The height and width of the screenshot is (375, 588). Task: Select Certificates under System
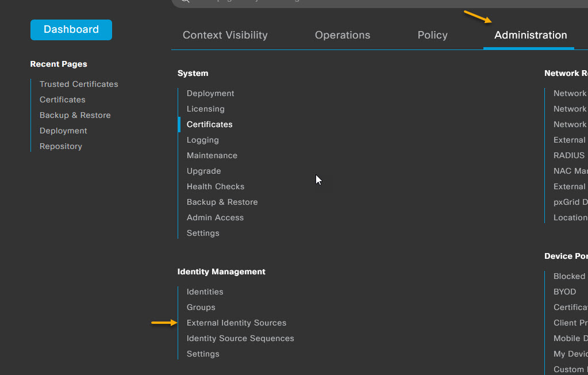click(x=210, y=124)
